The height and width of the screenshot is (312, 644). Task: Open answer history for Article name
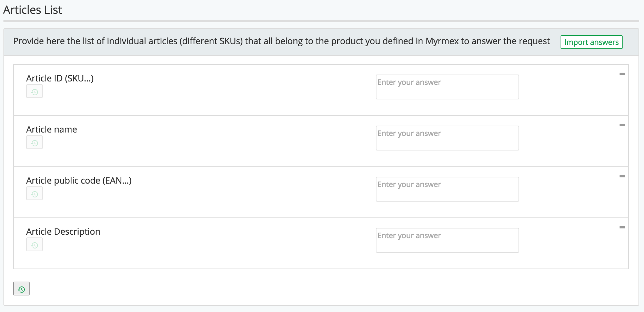coord(34,143)
